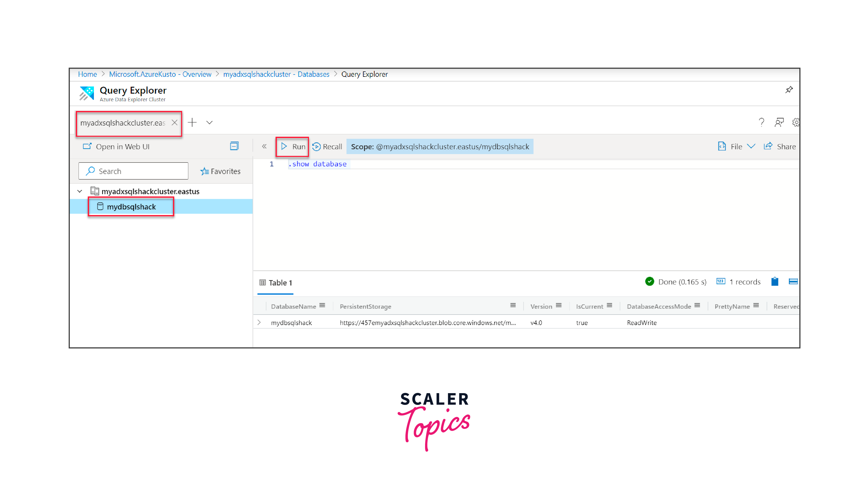Click the scope selector dropdown link

pyautogui.click(x=440, y=146)
